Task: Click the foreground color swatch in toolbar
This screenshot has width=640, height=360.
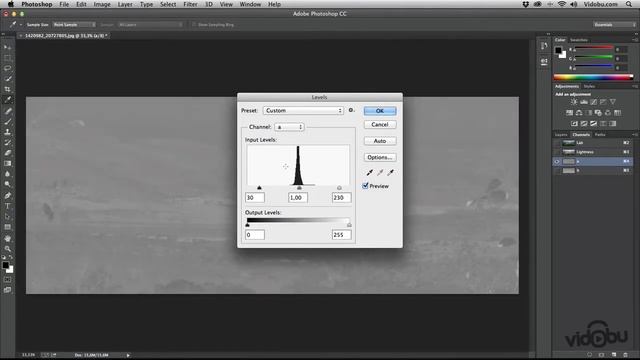Action: click(6, 265)
